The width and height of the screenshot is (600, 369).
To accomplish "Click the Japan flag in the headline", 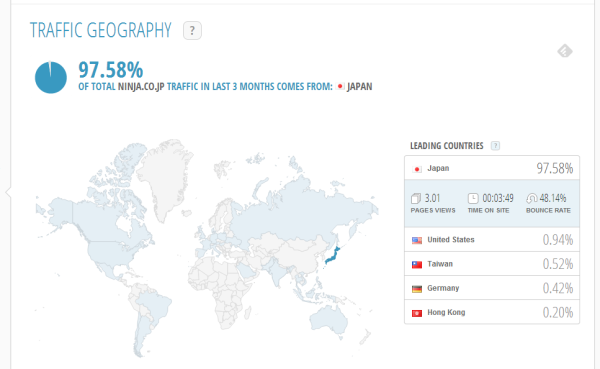I will coord(340,87).
